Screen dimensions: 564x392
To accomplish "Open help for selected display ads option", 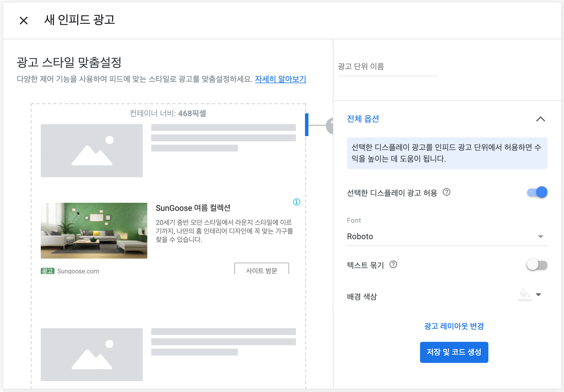I will (x=446, y=192).
